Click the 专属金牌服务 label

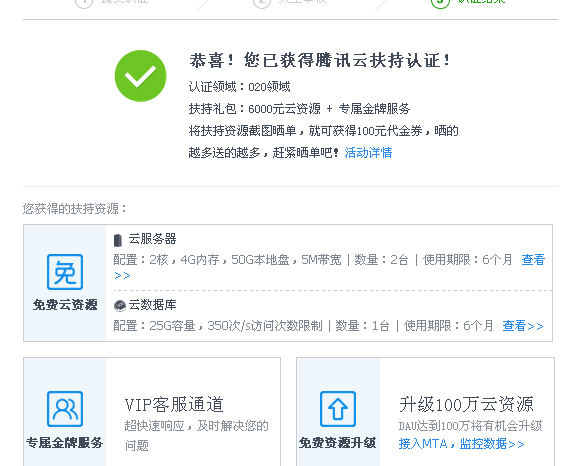coord(65,443)
